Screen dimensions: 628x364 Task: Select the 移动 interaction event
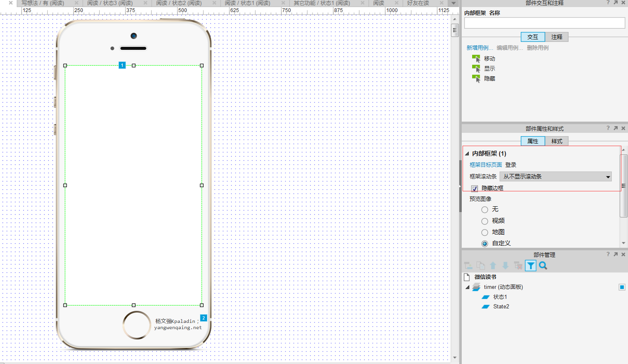coord(490,59)
